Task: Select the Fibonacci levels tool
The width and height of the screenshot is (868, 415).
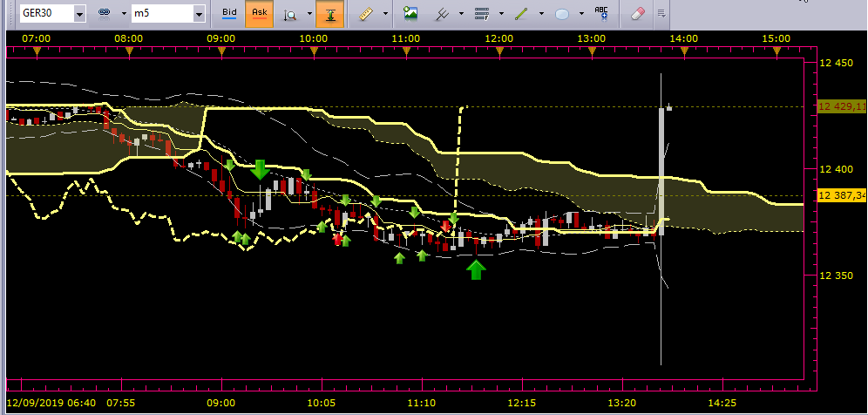Action: click(x=482, y=15)
